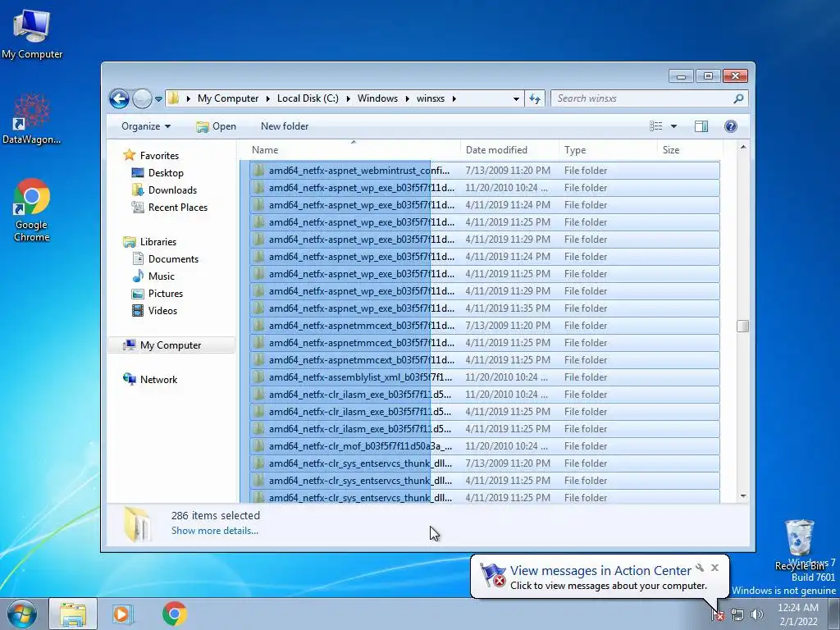Image resolution: width=840 pixels, height=630 pixels.
Task: Sort by Type column header
Action: 608,150
